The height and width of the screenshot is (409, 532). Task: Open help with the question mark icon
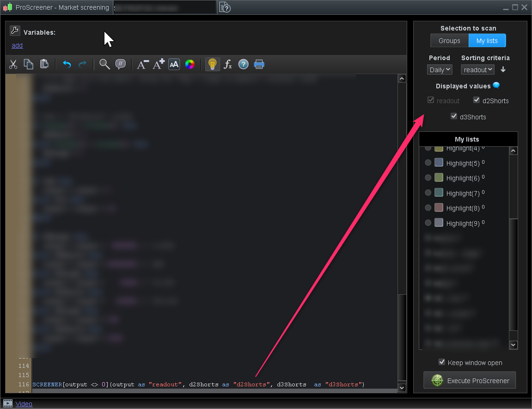(243, 64)
